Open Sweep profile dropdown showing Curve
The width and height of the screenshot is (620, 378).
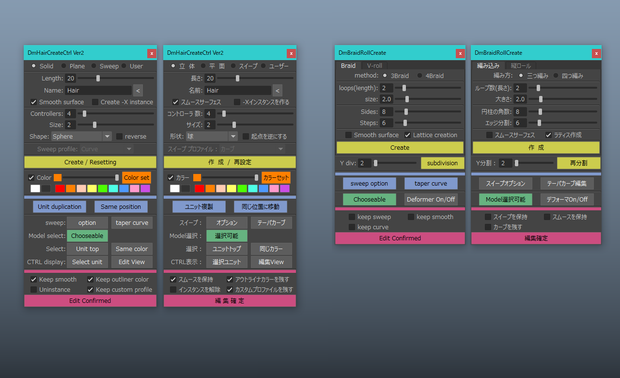pos(106,149)
